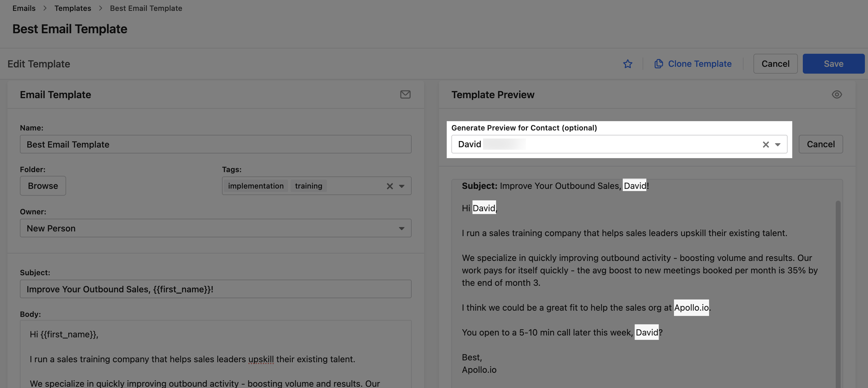Clear all tags with the X icon
Viewport: 868px width, 388px height.
(390, 186)
